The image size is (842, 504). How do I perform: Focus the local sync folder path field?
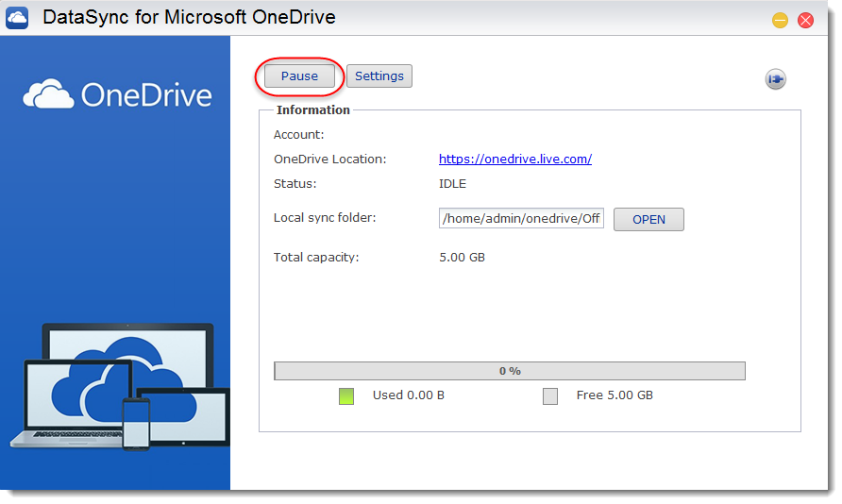click(x=521, y=219)
